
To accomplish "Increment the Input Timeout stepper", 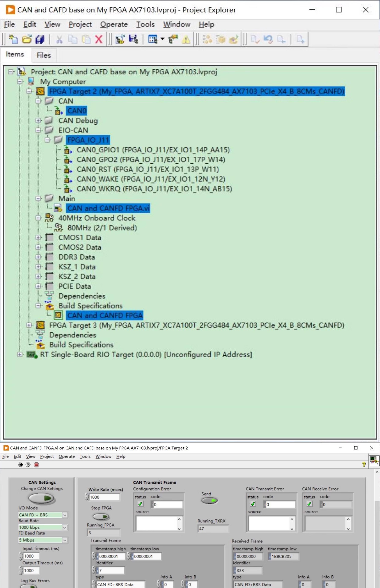I will coord(20,554).
